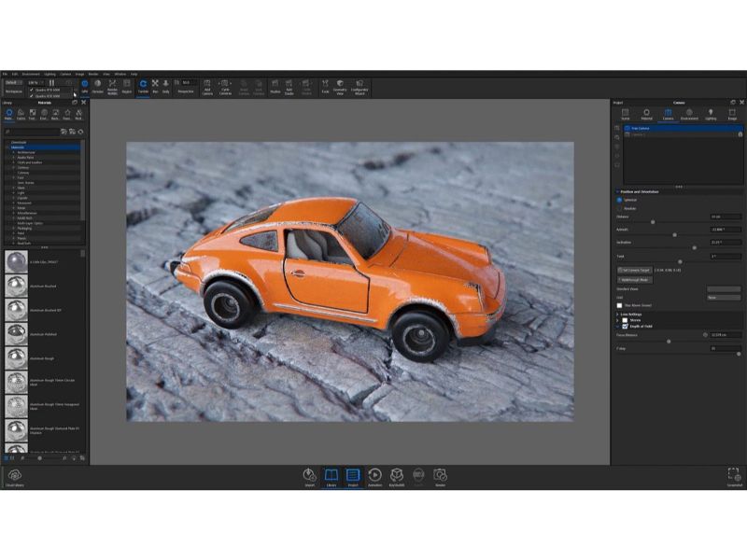Screen dimensions: 747x560
Task: Expand the Architectural materials folder
Action: 14,152
